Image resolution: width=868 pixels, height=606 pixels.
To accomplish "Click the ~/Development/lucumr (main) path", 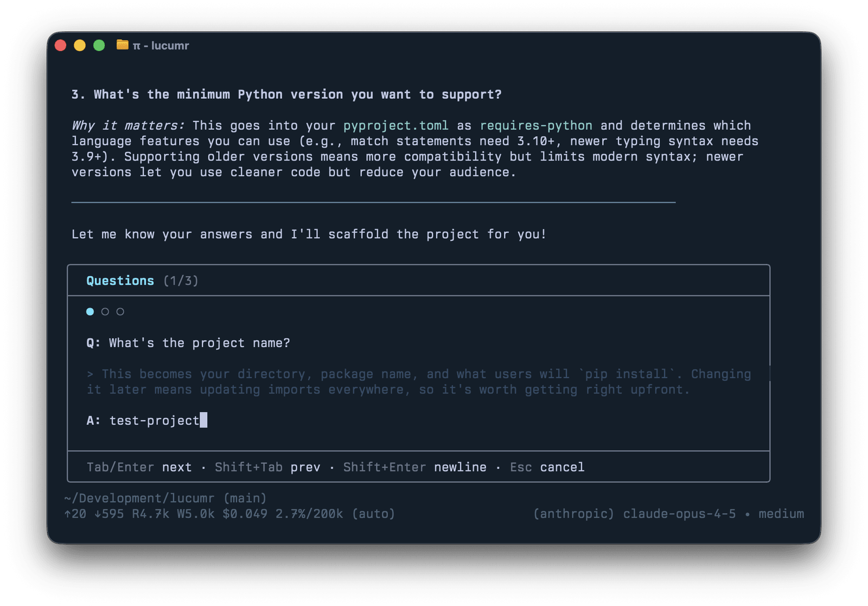I will pyautogui.click(x=165, y=498).
